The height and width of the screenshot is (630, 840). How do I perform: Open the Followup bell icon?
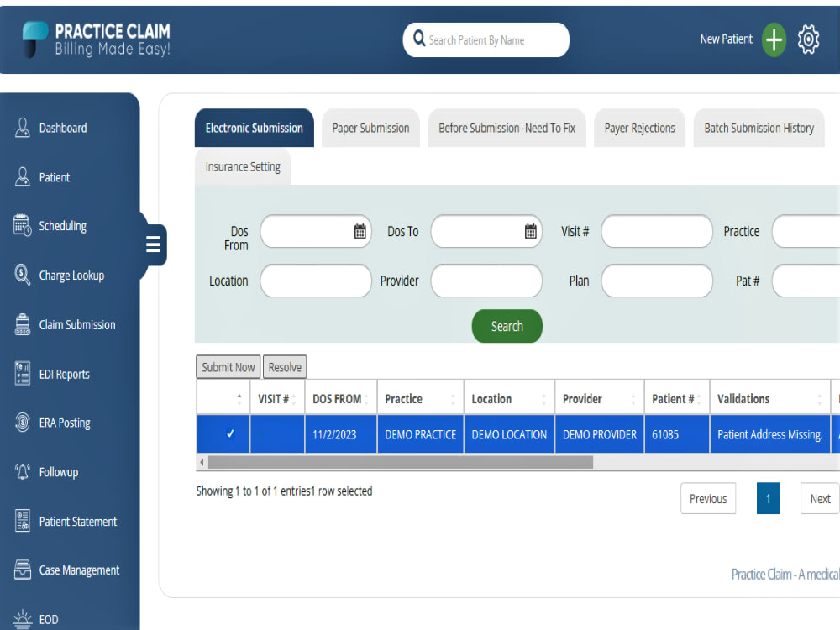coord(23,472)
